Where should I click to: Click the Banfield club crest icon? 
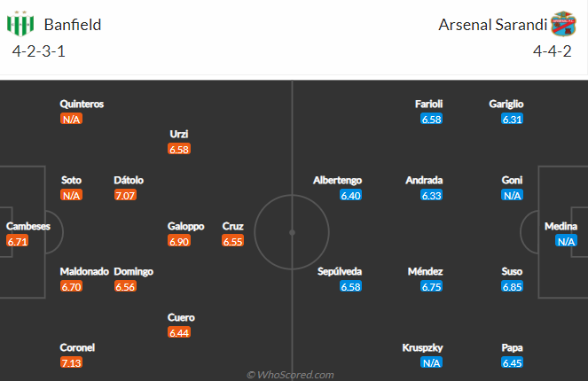(20, 24)
